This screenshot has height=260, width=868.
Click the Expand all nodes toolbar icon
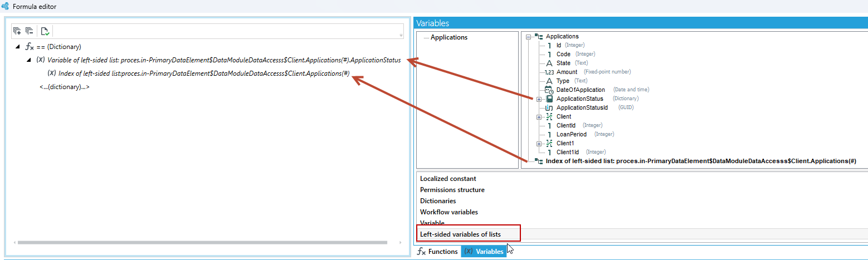pos(17,31)
